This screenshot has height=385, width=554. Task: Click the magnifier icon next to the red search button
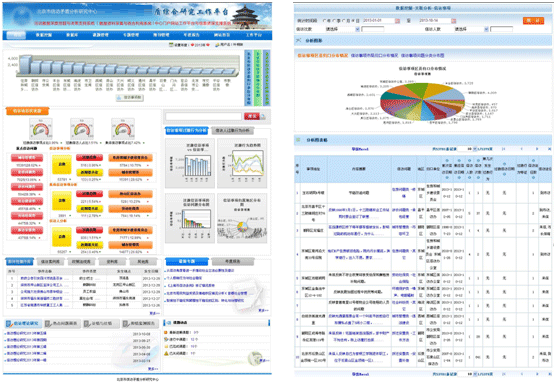point(263,117)
